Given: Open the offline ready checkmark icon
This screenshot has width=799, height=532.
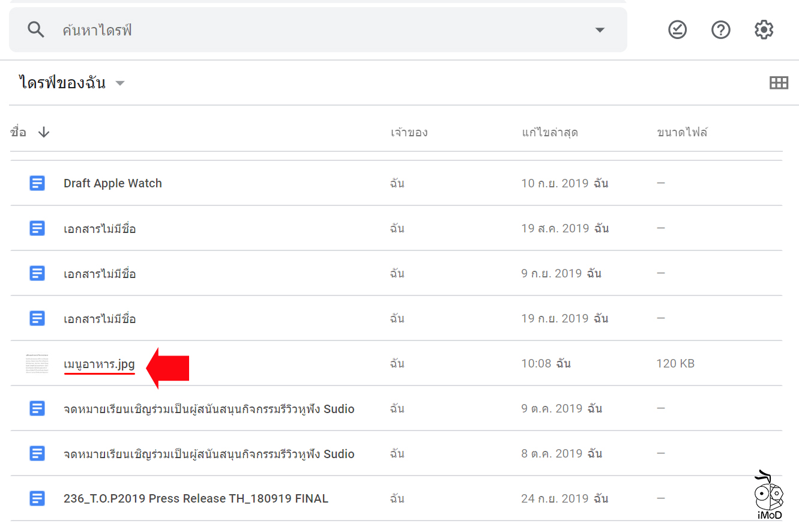Looking at the screenshot, I should tap(677, 30).
